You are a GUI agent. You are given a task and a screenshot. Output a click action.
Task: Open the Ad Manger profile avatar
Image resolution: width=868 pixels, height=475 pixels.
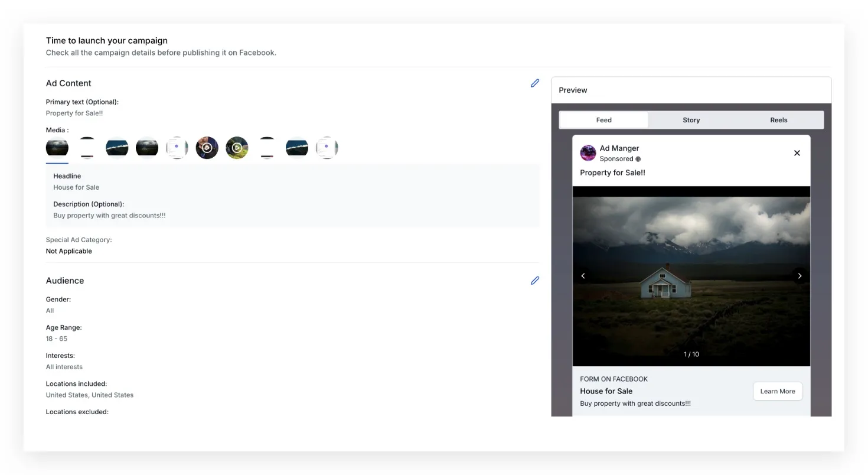[588, 153]
